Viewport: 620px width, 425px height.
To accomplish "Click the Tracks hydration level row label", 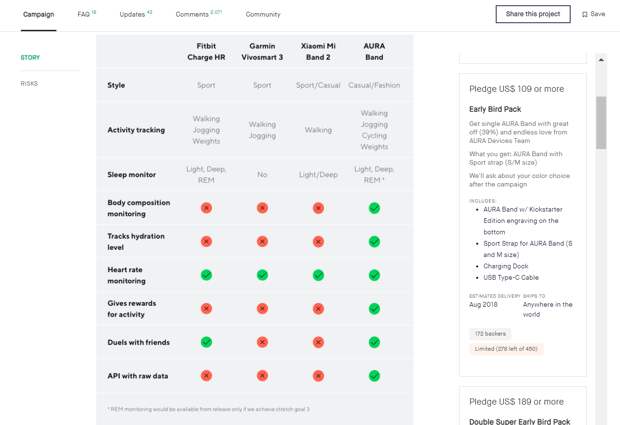I will coord(136,242).
